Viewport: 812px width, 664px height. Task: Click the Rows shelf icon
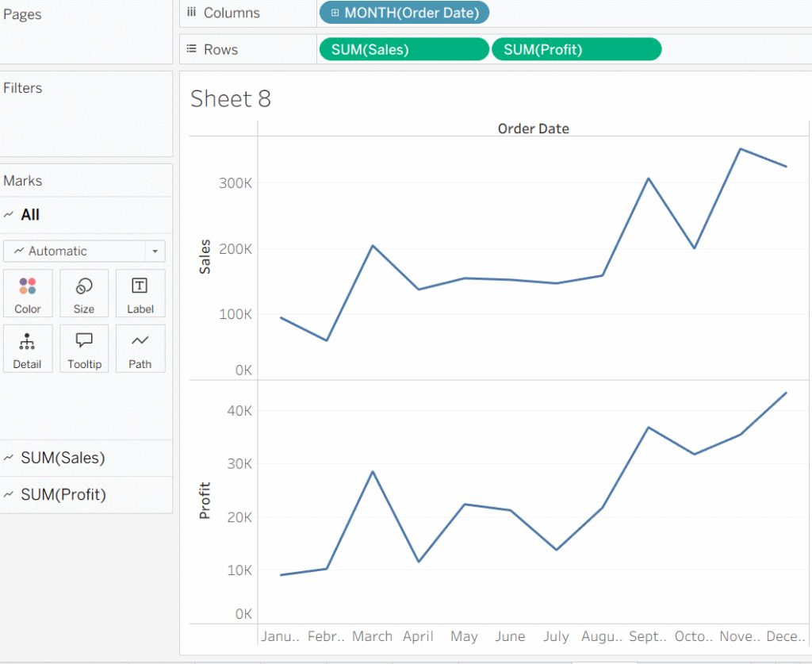tap(192, 49)
